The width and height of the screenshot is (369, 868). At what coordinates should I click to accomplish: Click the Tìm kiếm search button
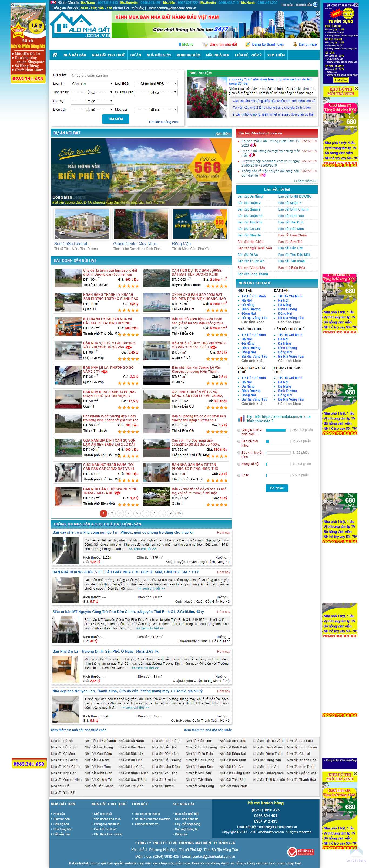[115, 119]
